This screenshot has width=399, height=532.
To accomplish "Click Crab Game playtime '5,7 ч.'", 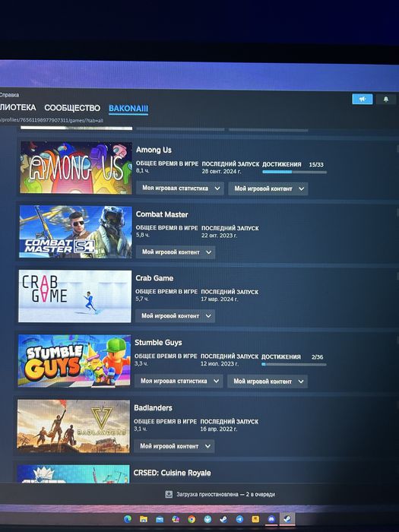I will pyautogui.click(x=142, y=299).
